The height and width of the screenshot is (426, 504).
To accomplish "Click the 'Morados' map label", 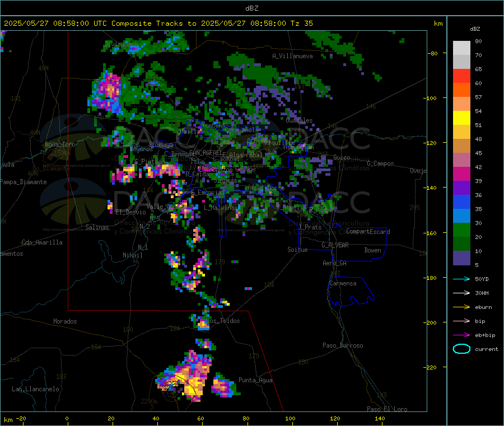I will pyautogui.click(x=65, y=321).
